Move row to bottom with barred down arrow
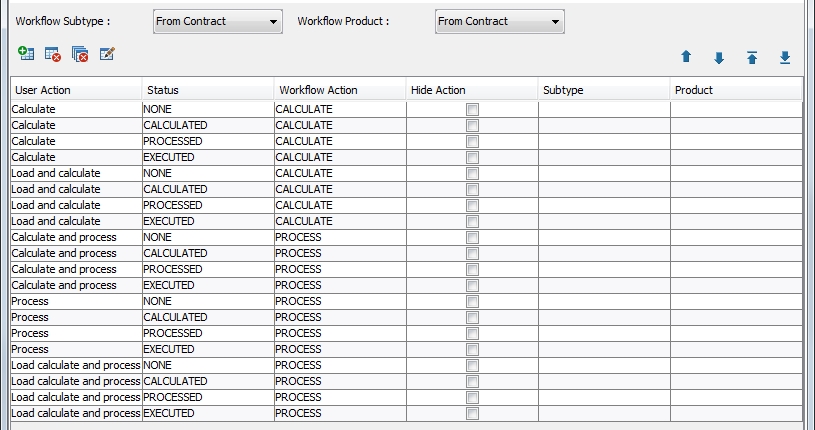 pyautogui.click(x=785, y=57)
